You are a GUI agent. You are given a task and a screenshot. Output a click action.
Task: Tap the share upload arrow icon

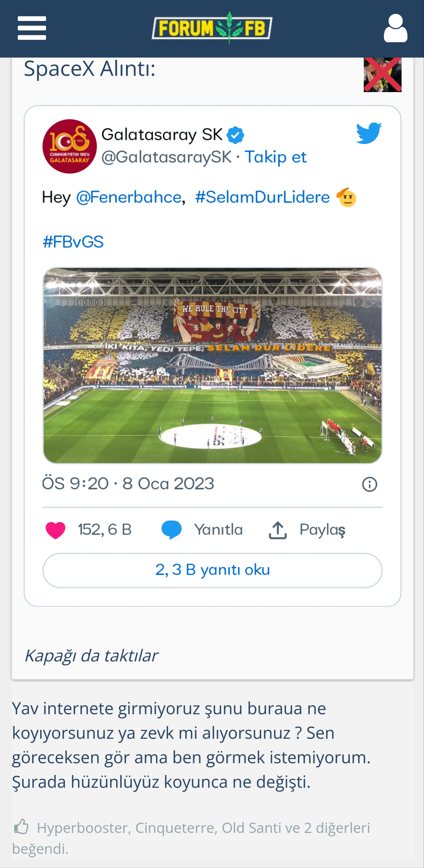(x=278, y=530)
